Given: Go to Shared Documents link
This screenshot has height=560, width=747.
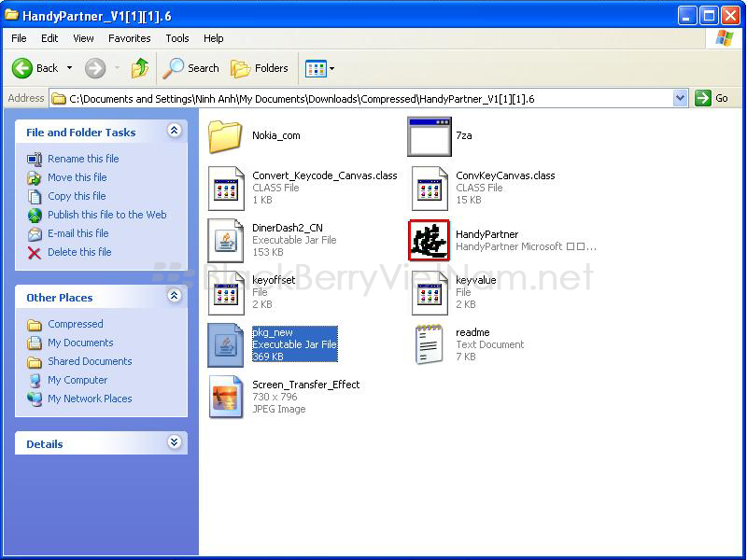Looking at the screenshot, I should pyautogui.click(x=90, y=361).
